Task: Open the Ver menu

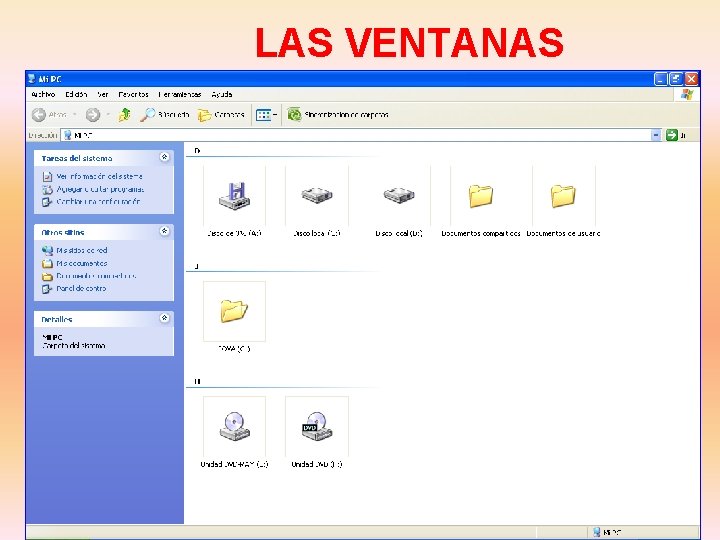Action: tap(103, 94)
